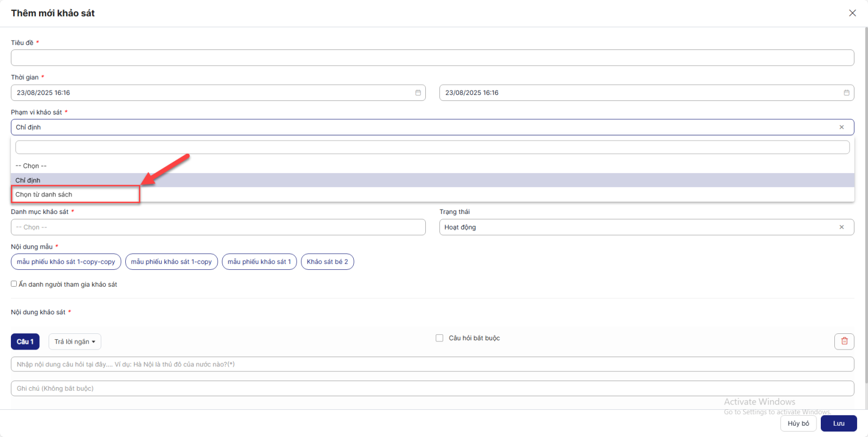The image size is (868, 437).
Task: Open the Trạng thái dropdown
Action: pos(635,227)
